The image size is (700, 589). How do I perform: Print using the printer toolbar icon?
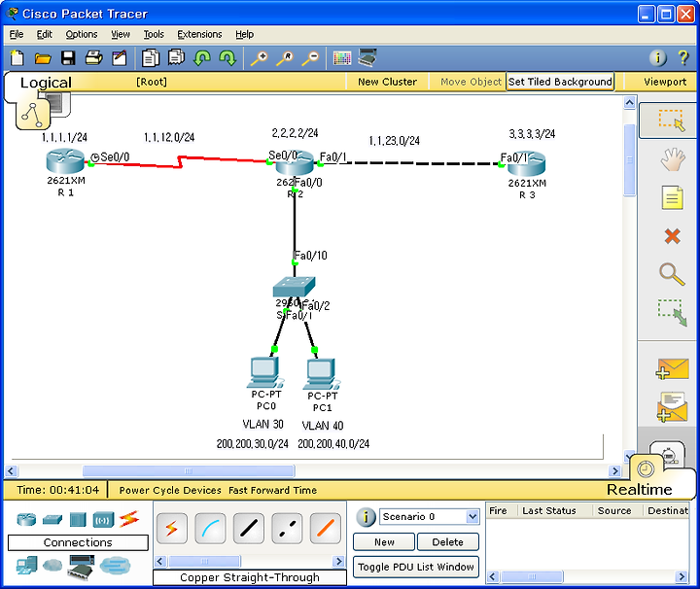93,58
